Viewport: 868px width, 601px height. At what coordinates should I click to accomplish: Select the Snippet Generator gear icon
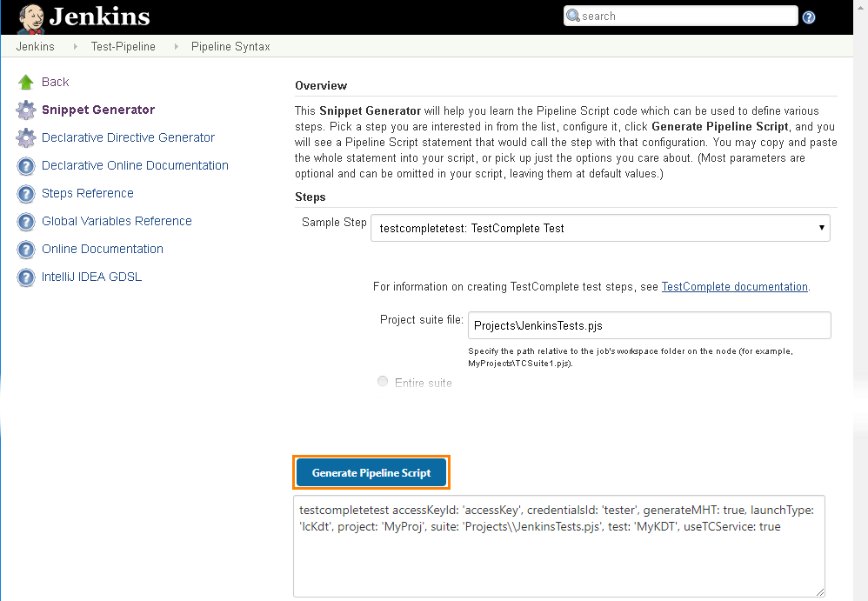click(x=23, y=110)
